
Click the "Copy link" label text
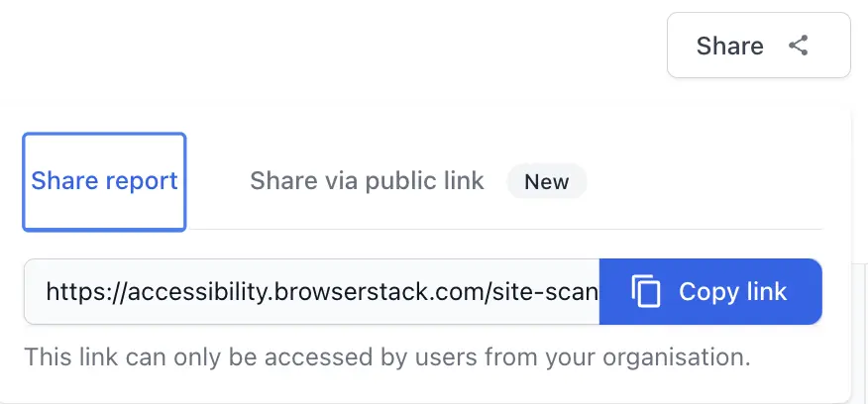pos(732,292)
